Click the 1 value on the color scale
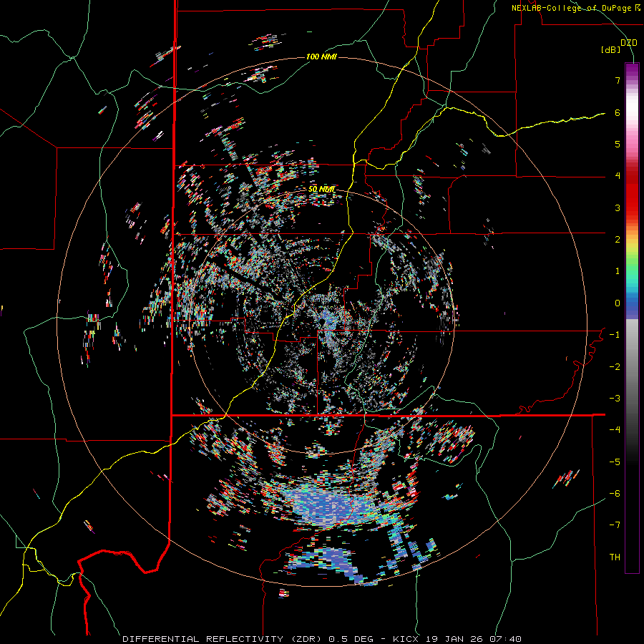Viewport: 644px width, 644px height. click(618, 271)
